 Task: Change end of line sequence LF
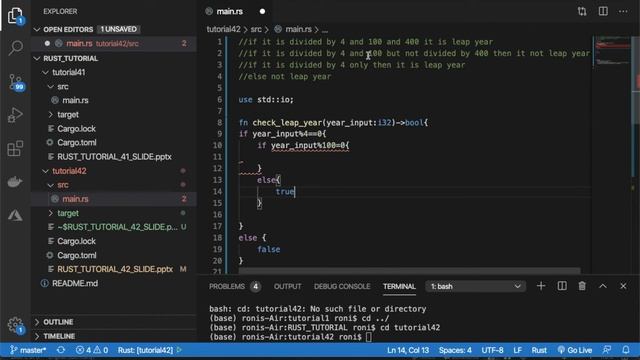point(517,350)
